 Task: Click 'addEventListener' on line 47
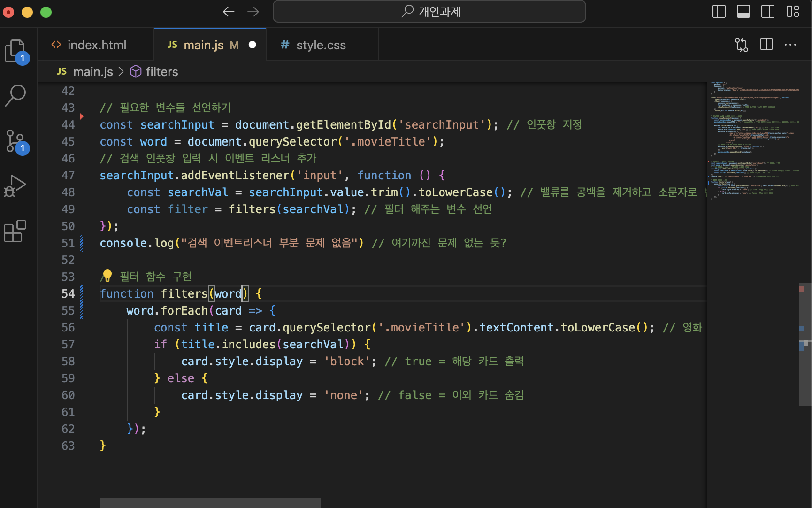click(x=235, y=176)
